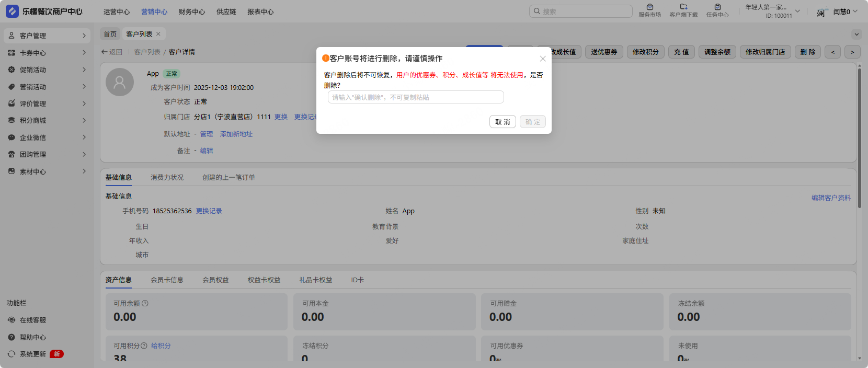Click the 素材中心 sidebar icon
The width and height of the screenshot is (868, 368).
12,171
